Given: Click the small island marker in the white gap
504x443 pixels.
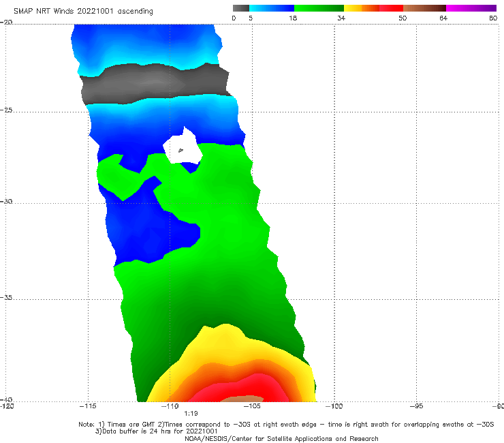Looking at the screenshot, I should [x=180, y=150].
